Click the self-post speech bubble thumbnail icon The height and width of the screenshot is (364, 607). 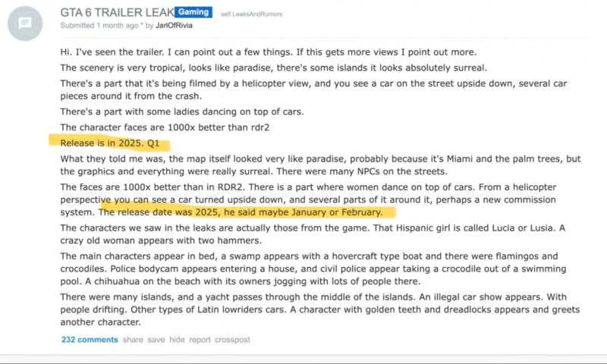point(25,24)
